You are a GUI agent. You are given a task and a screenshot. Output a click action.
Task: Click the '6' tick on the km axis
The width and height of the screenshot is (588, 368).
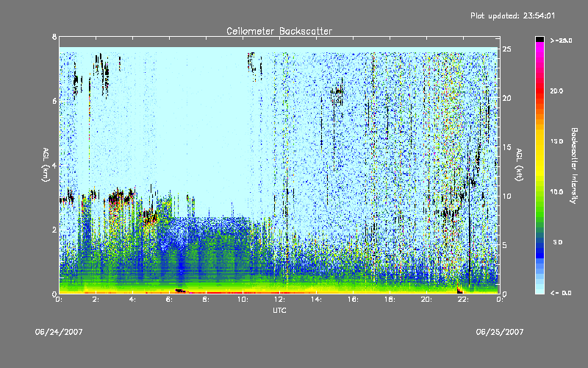pyautogui.click(x=54, y=101)
